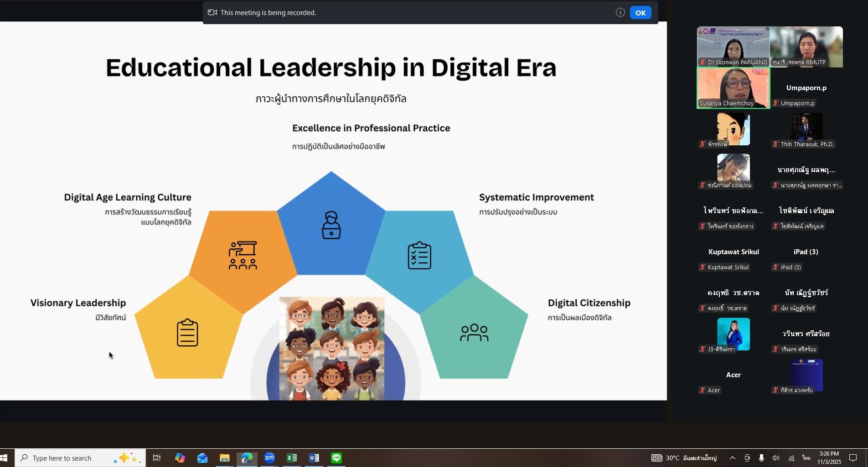
Task: Click OK on the recording notification
Action: pyautogui.click(x=640, y=13)
